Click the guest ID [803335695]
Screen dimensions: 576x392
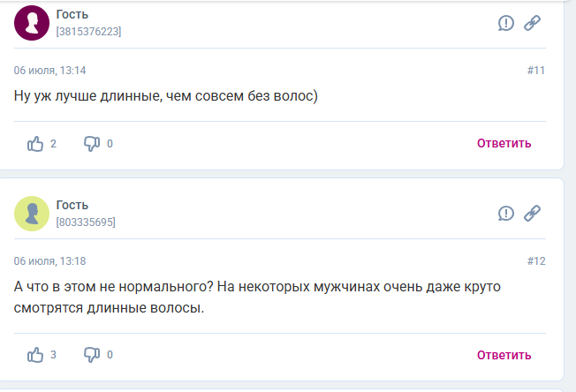point(86,222)
